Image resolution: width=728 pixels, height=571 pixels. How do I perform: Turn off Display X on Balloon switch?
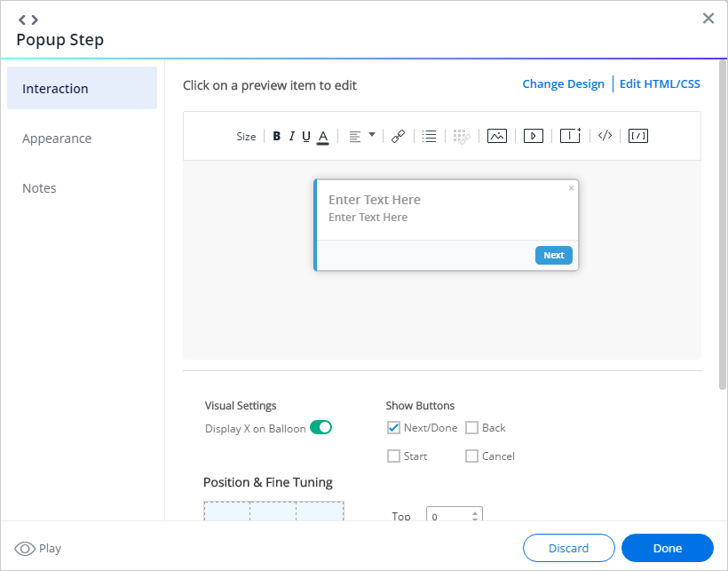320,428
